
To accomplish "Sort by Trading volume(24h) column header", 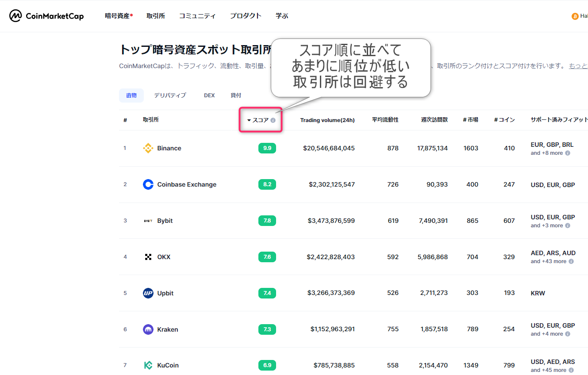I will pyautogui.click(x=327, y=120).
